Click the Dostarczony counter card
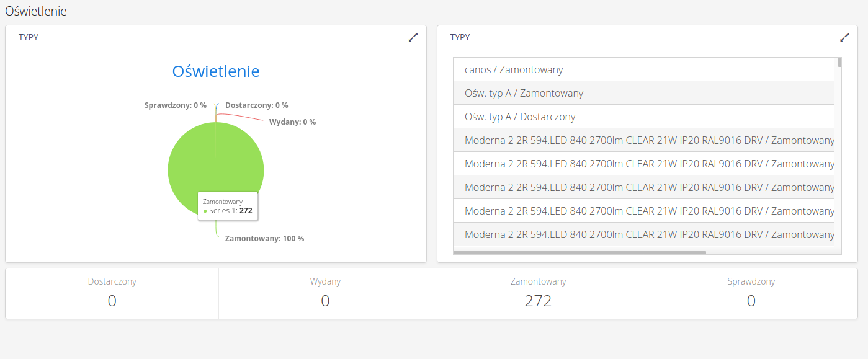The width and height of the screenshot is (868, 359). [x=112, y=293]
